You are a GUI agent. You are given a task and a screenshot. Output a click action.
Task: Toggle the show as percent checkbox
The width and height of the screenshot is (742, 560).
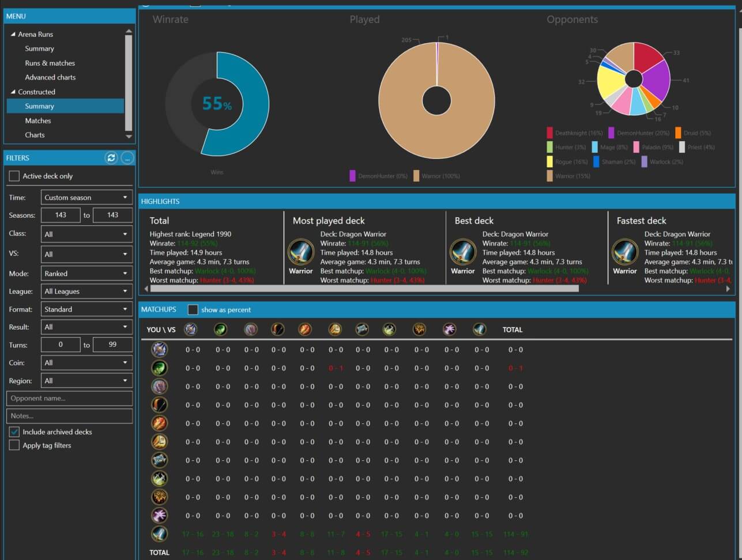[x=193, y=310]
